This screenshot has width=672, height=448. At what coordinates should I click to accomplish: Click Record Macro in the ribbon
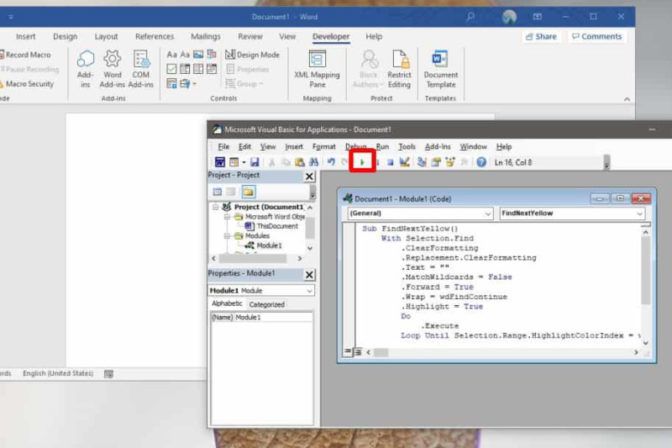tap(27, 55)
